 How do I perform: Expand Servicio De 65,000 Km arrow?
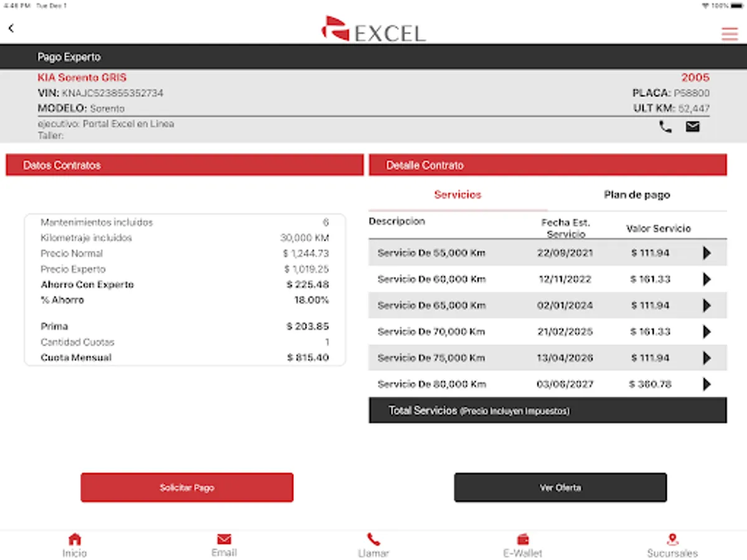(x=707, y=306)
